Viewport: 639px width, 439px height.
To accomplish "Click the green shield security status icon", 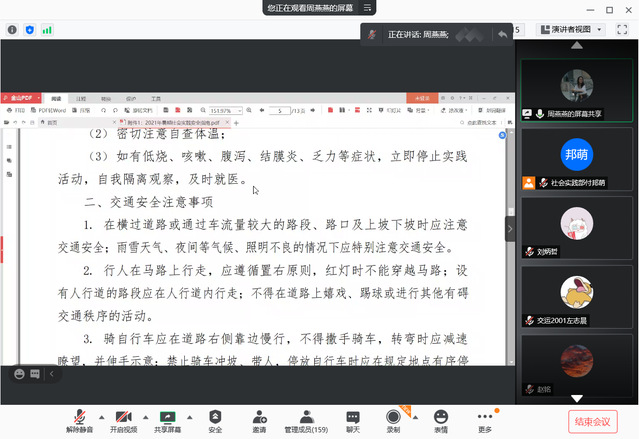I will pos(29,30).
